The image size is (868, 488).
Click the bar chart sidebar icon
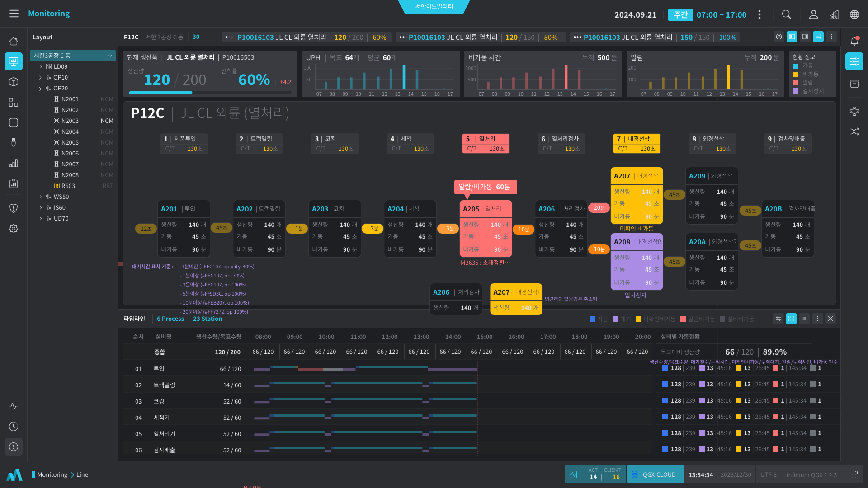pos(14,163)
